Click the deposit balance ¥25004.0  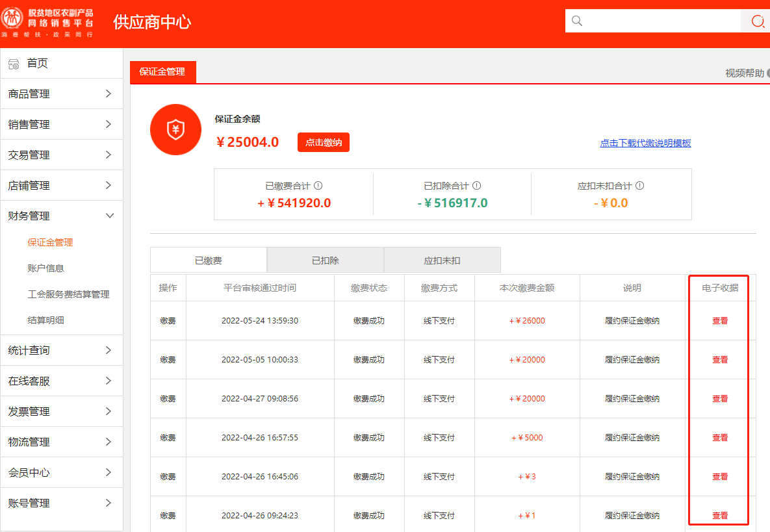pos(248,142)
